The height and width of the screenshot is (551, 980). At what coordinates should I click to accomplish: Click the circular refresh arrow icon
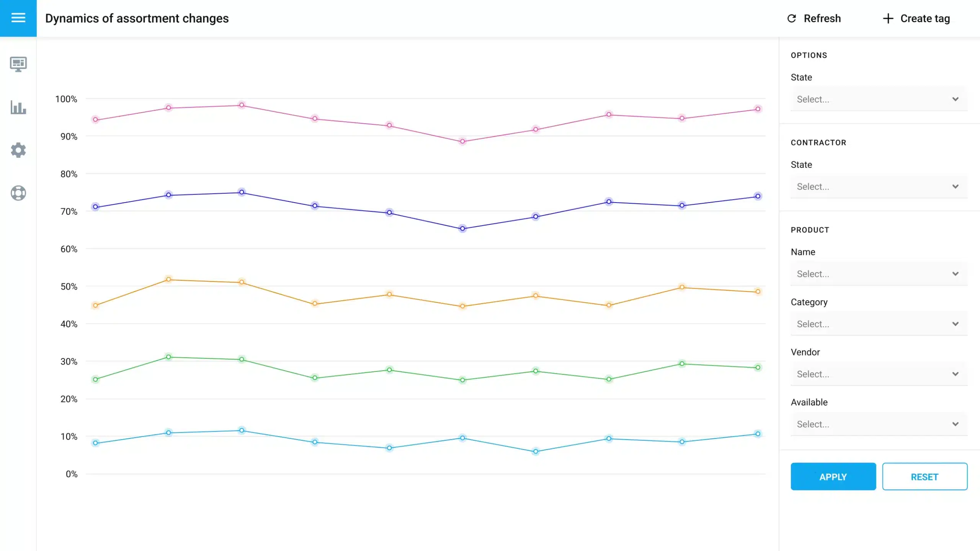tap(791, 18)
